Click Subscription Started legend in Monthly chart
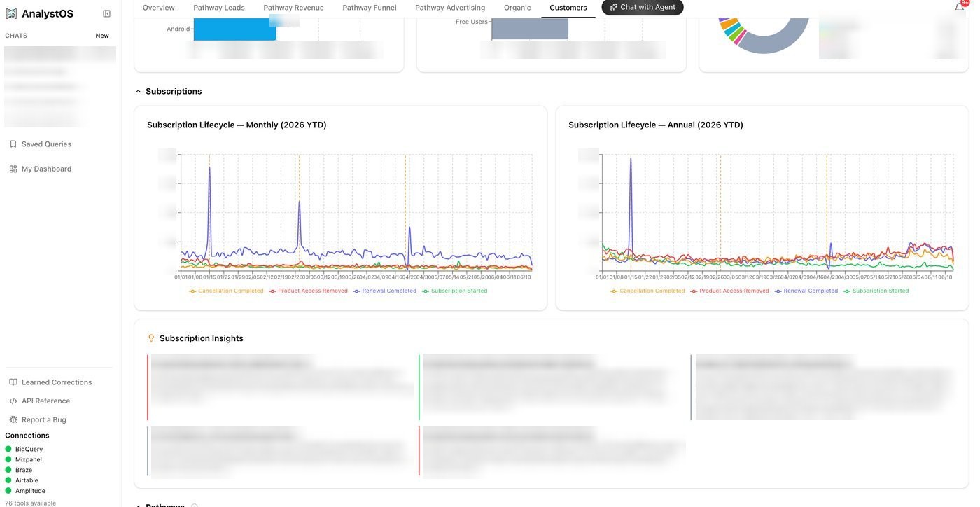This screenshot has height=507, width=980. click(455, 291)
